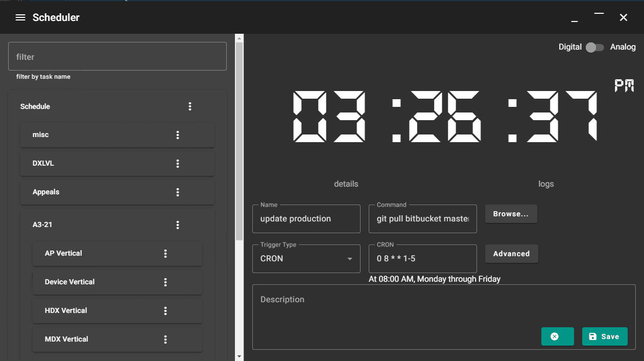Open the HDX Vertical three-dot menu

click(165, 311)
